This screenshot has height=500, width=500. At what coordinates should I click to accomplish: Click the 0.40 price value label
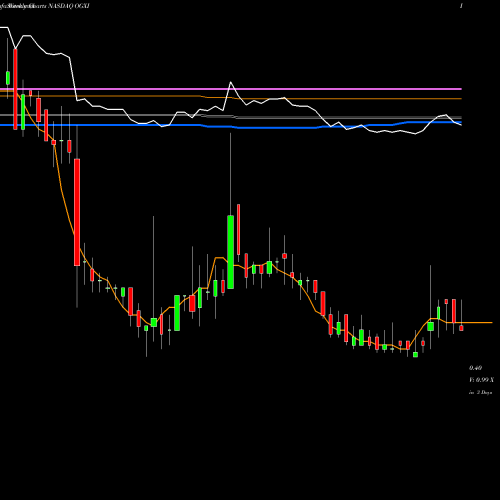click(x=475, y=368)
